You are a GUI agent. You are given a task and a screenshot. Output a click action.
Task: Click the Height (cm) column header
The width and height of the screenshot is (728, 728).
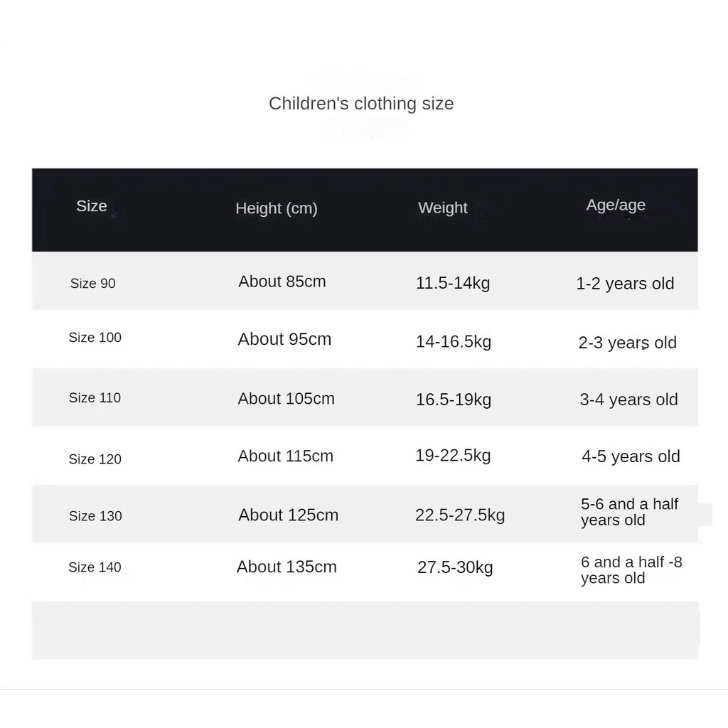click(277, 208)
